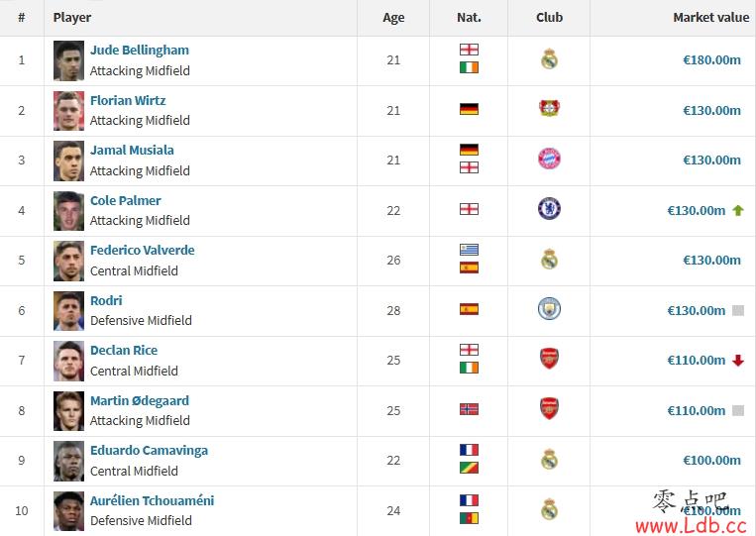Click Rodri's portrait thumbnail
This screenshot has width=756, height=536.
click(x=68, y=311)
